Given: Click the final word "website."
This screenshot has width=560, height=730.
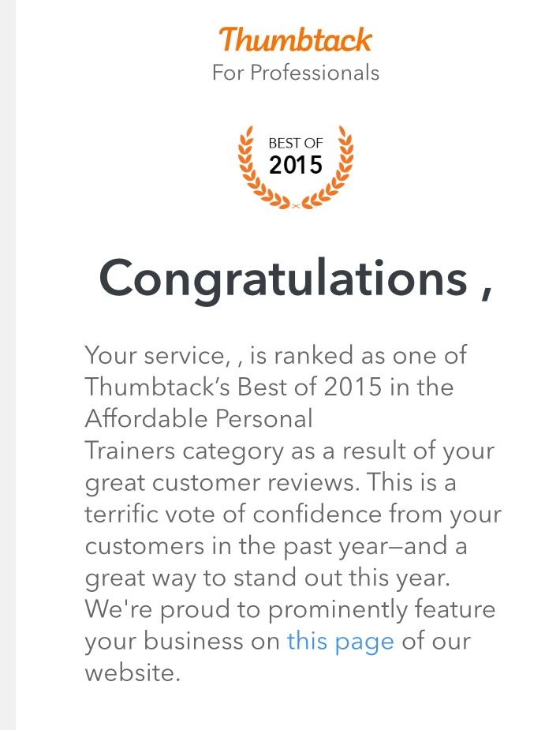Looking at the screenshot, I should pyautogui.click(x=133, y=673).
